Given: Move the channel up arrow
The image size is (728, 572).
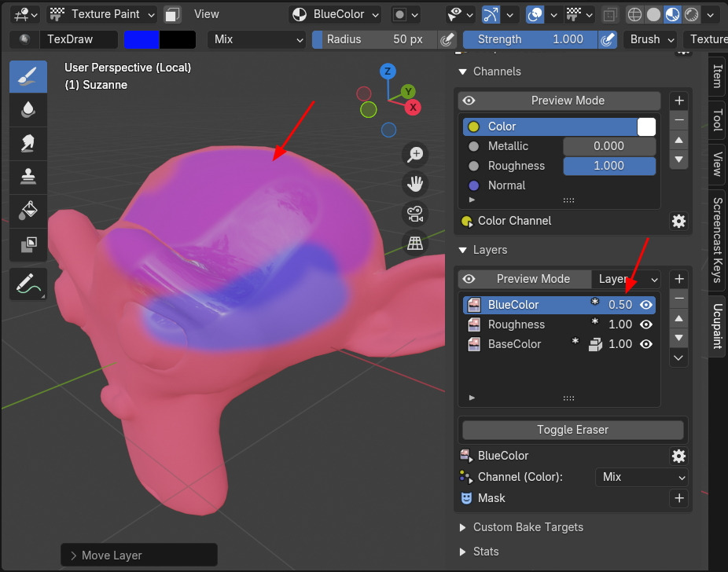Looking at the screenshot, I should [678, 140].
